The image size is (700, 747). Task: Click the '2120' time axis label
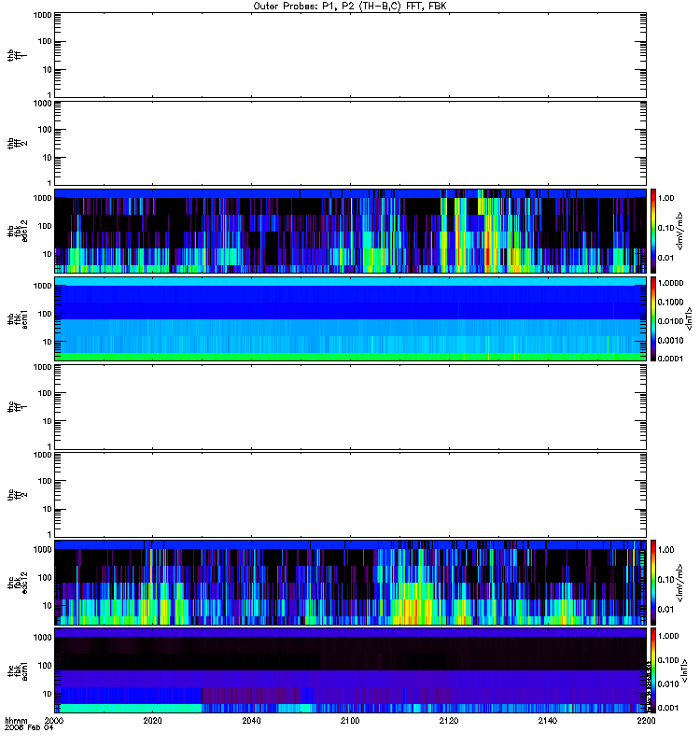click(449, 720)
